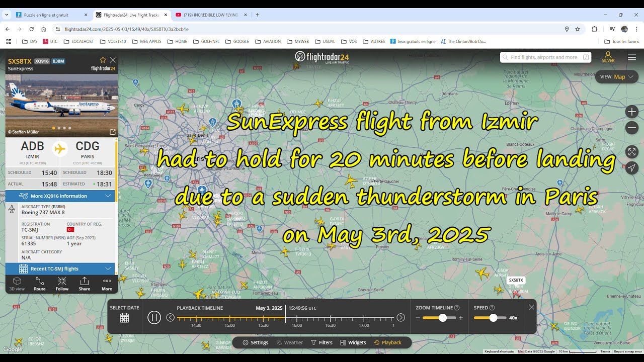Screen dimensions: 644x362
Task: Step playback timeline backward arrow
Action: click(171, 317)
